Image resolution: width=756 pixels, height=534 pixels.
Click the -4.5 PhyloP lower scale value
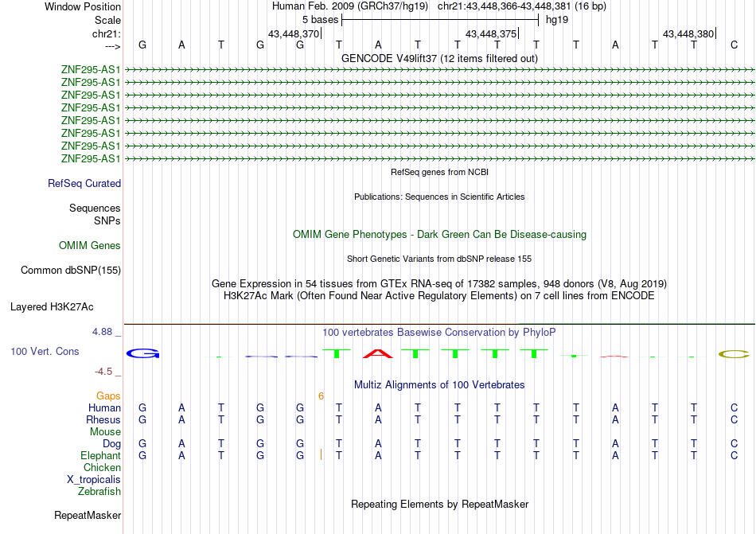click(x=103, y=372)
